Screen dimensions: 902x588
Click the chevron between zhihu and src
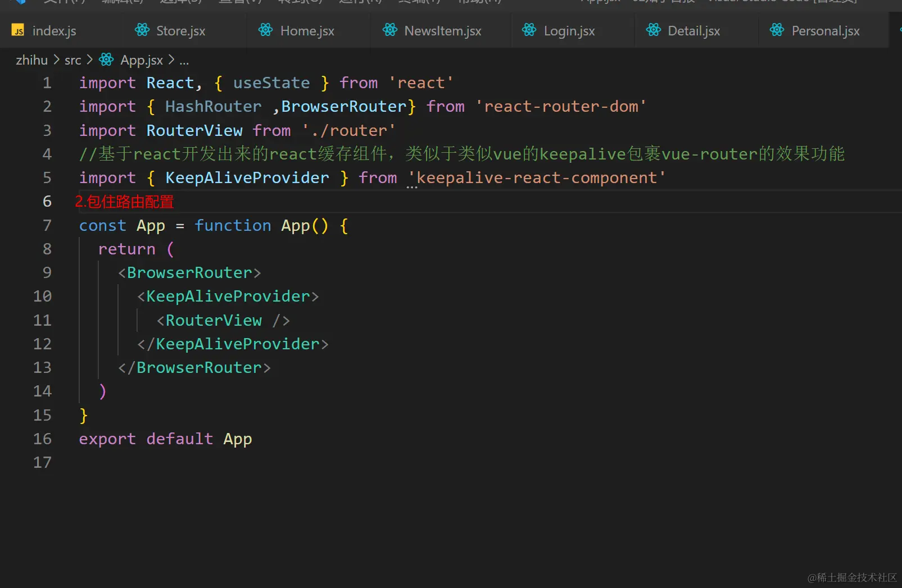pyautogui.click(x=57, y=60)
